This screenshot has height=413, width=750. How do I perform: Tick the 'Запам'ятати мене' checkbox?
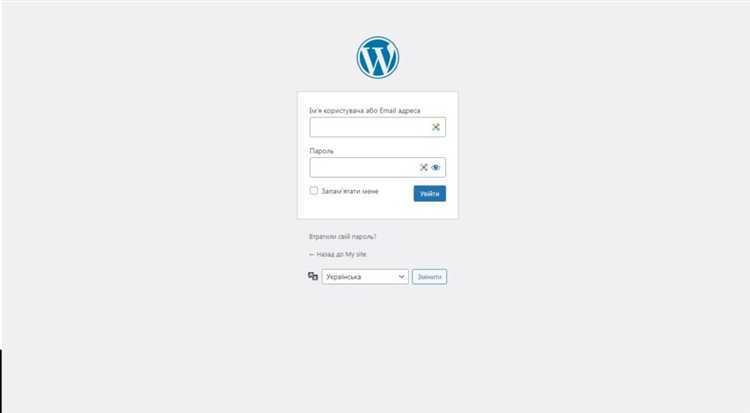314,190
